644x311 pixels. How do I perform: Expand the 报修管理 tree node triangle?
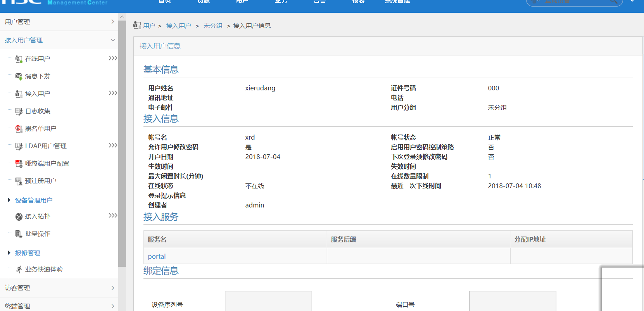coord(9,253)
